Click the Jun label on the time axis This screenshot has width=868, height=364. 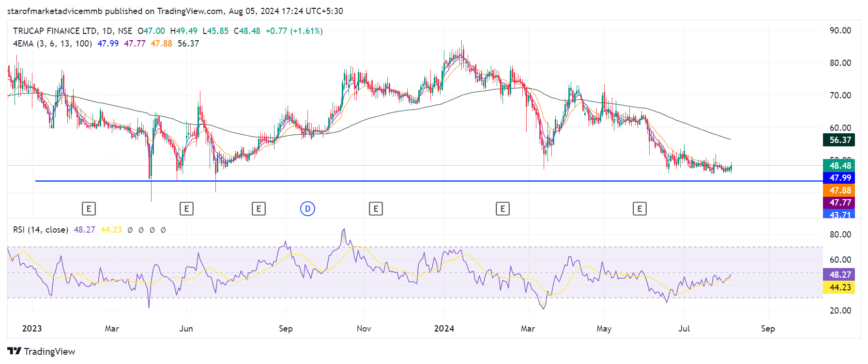[x=186, y=329]
